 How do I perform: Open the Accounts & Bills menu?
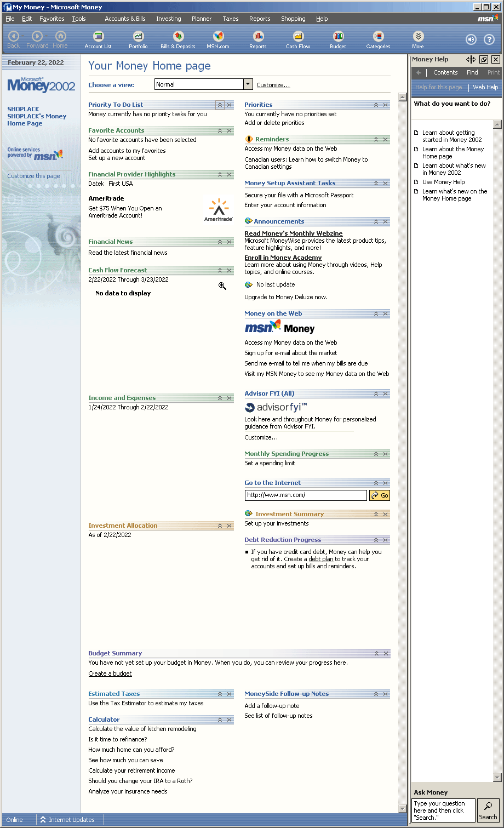pos(125,19)
